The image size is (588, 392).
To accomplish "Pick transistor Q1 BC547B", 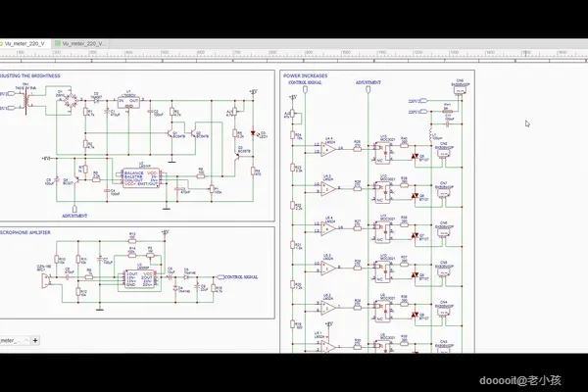I will pyautogui.click(x=171, y=133).
